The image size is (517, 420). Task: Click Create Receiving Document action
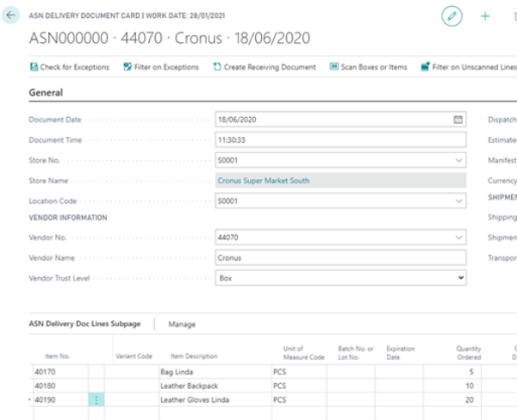[x=265, y=67]
